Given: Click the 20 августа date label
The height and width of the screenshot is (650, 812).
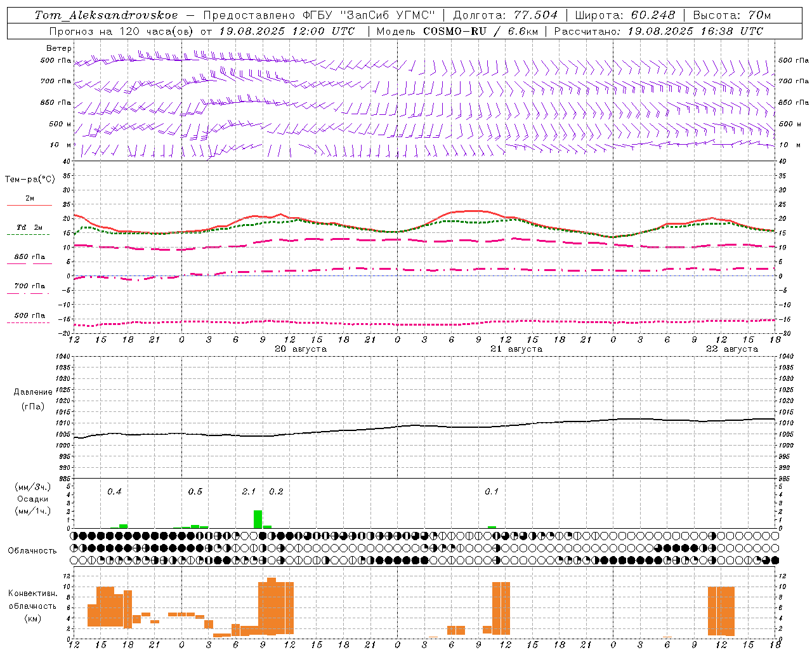Looking at the screenshot, I should (x=301, y=349).
